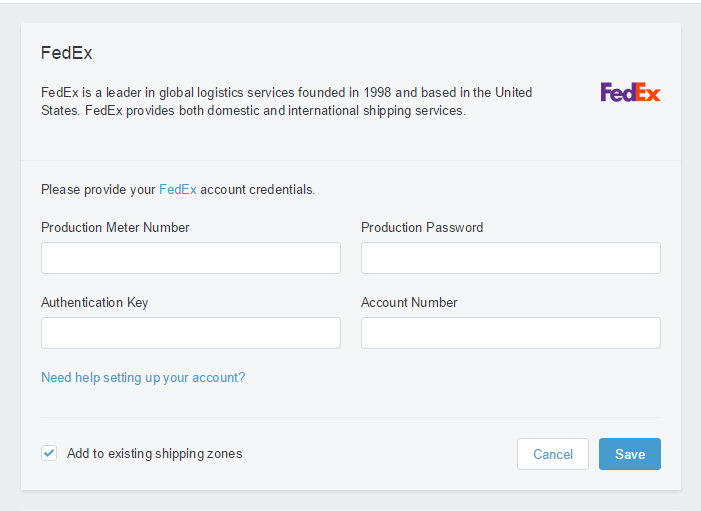Viewport: 701px width, 511px height.
Task: Open the FedEx link in credentials prompt
Action: click(x=178, y=189)
